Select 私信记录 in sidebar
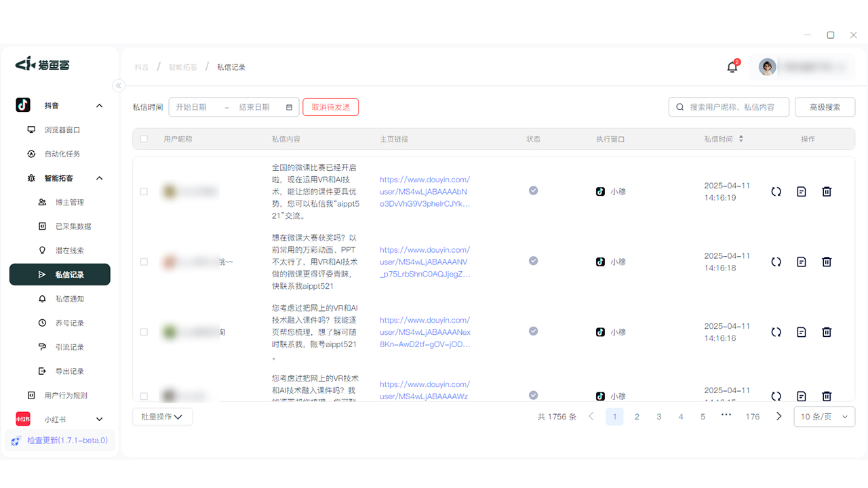Viewport: 868px width, 488px height. click(60, 274)
